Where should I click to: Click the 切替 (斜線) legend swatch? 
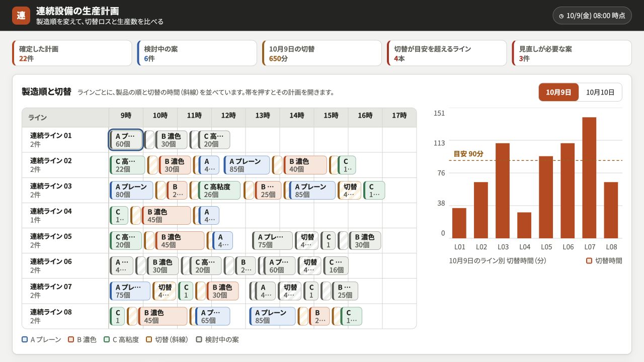coord(149,339)
